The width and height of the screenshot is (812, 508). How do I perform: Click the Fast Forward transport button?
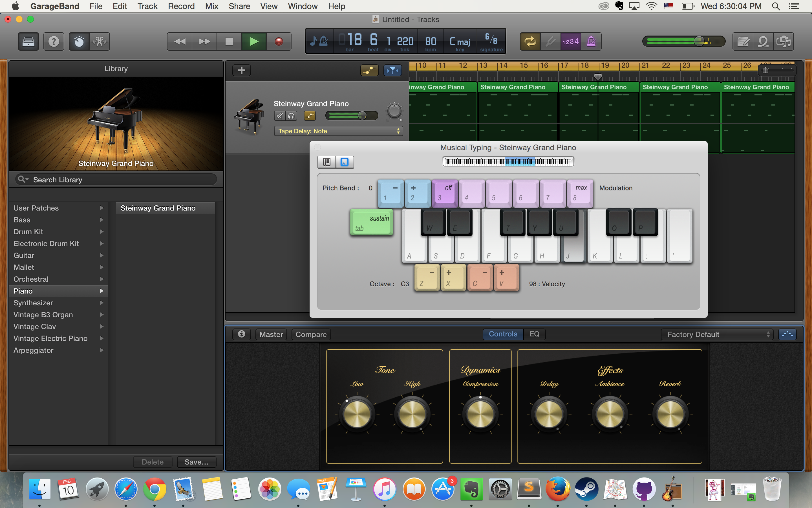pyautogui.click(x=204, y=42)
